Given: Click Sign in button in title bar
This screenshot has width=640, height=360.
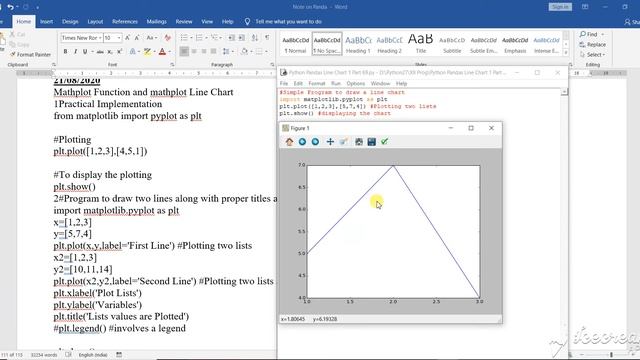Looking at the screenshot, I should (x=560, y=7).
